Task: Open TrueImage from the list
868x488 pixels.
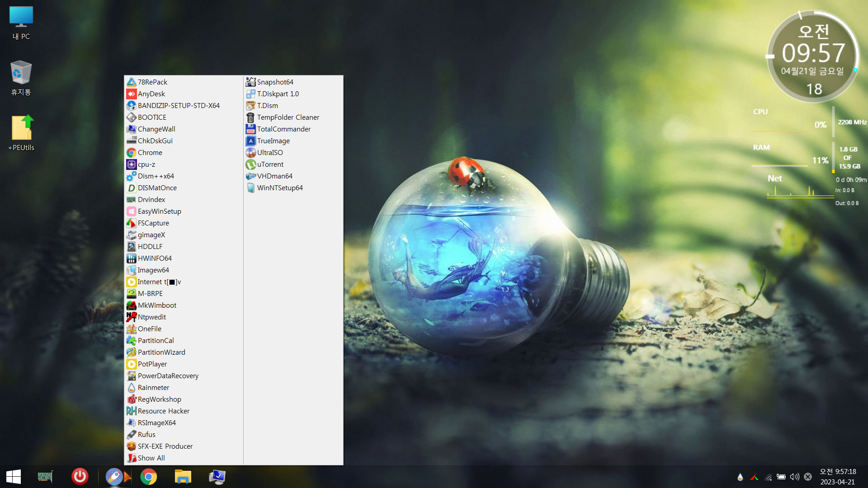Action: 293,141
